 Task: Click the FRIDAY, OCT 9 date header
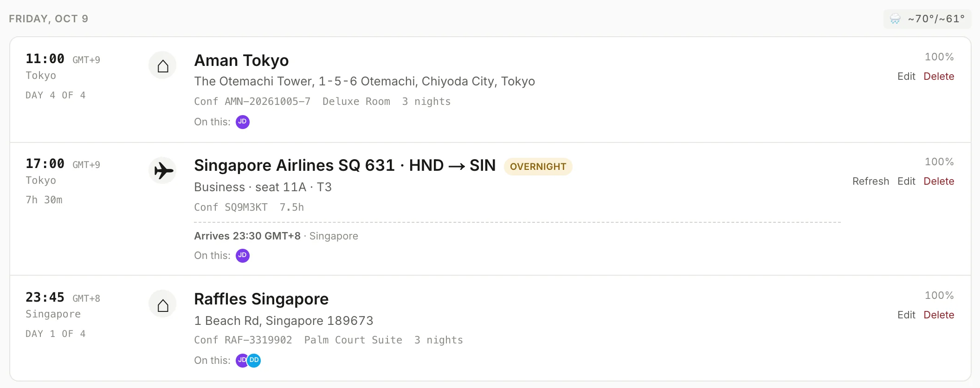pos(48,19)
